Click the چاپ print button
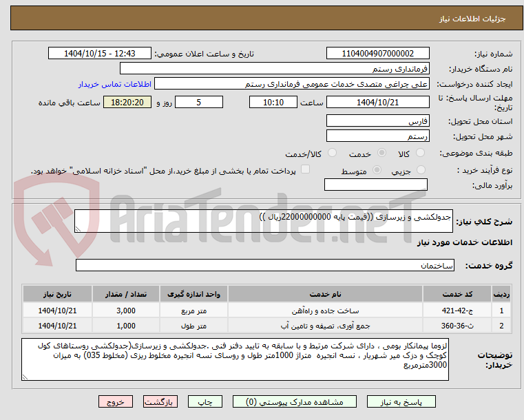Screen dimensions: 524x420 tap(205, 401)
